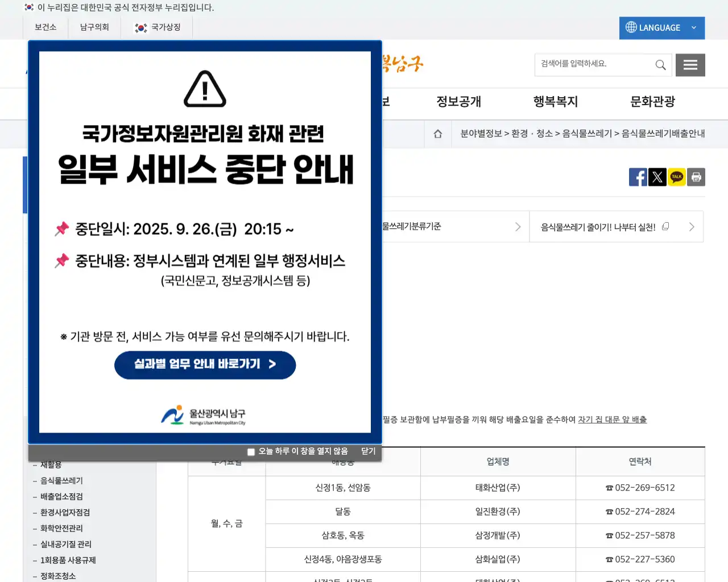Focus the 검색어를 입력하세요 search field

tap(594, 65)
